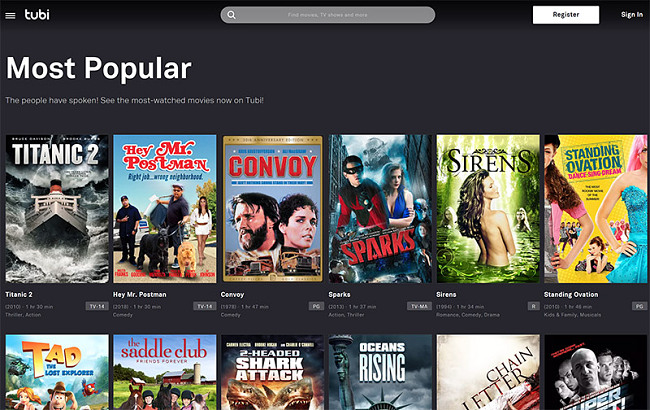Open The Saddle Club poster

(165, 372)
